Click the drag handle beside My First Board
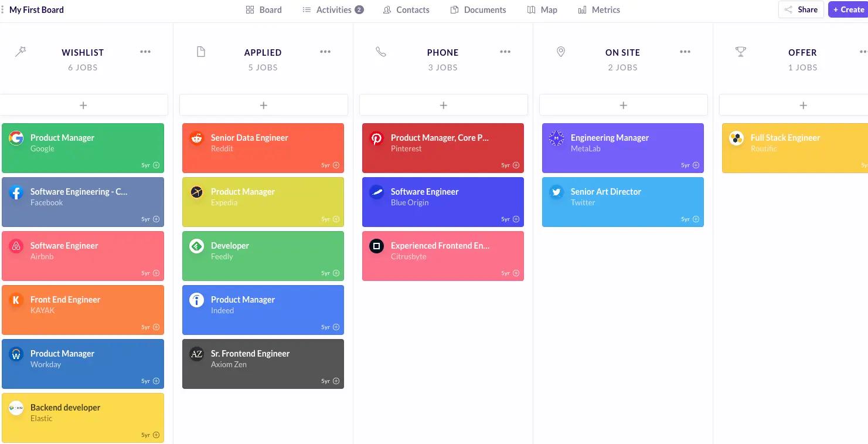Image resolution: width=868 pixels, height=444 pixels. (3, 10)
